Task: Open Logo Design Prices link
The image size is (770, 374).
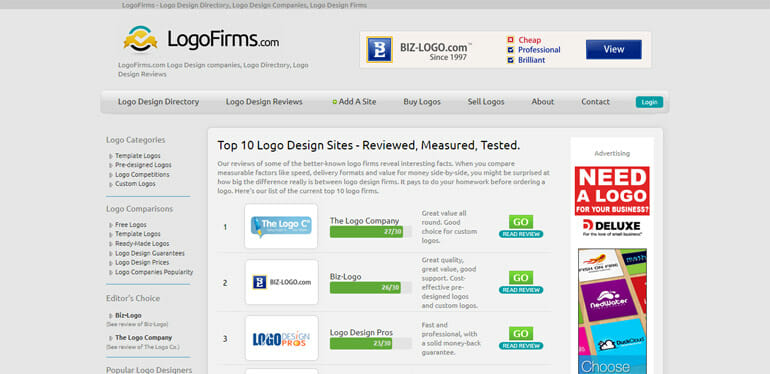Action: 142,263
